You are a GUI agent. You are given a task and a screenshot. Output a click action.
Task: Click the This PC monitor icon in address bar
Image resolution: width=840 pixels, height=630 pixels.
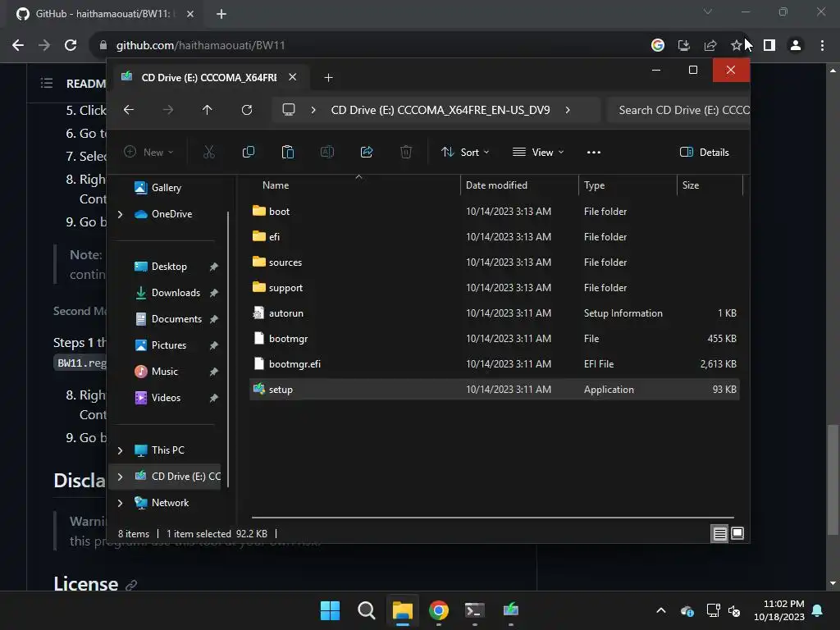(289, 110)
